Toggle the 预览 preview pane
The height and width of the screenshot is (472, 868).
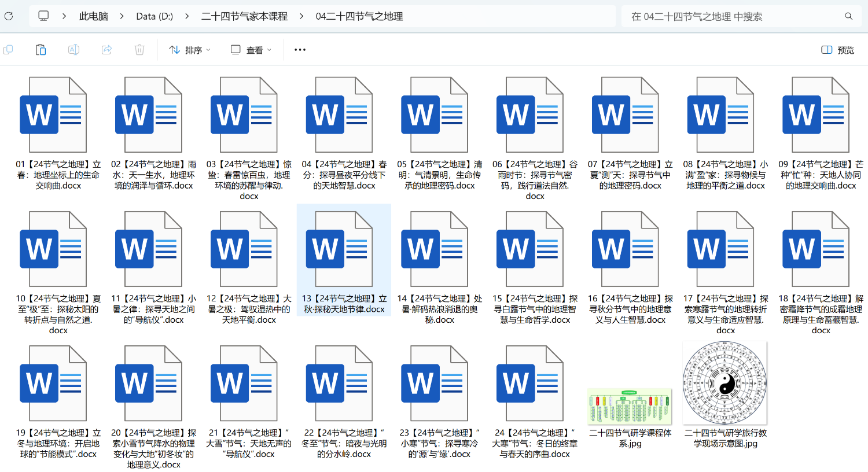pyautogui.click(x=837, y=50)
